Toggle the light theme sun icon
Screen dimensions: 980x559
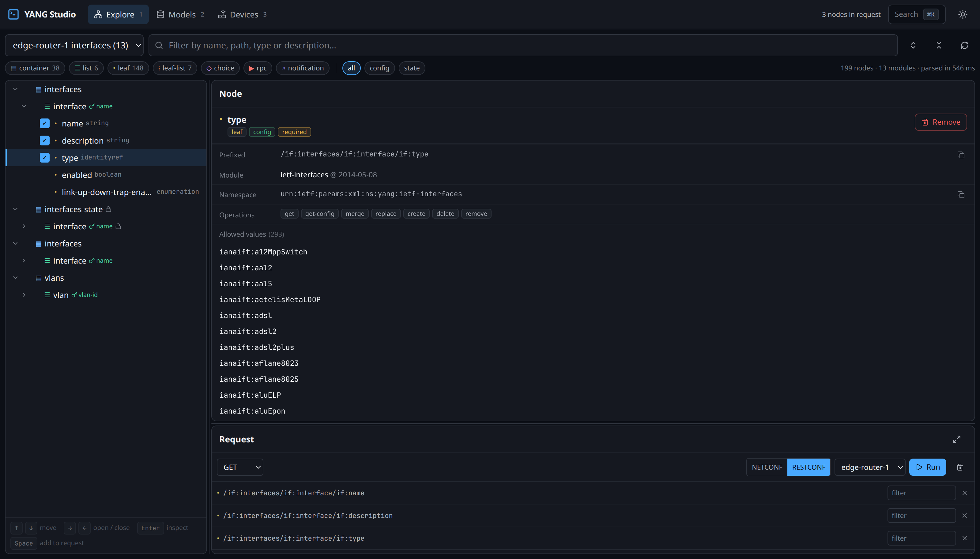962,15
